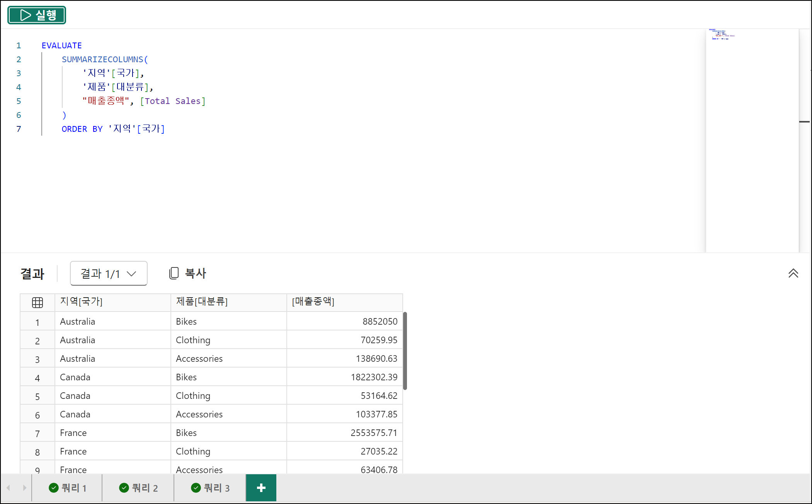812x504 pixels.
Task: Click the 복사 copy icon
Action: click(174, 273)
